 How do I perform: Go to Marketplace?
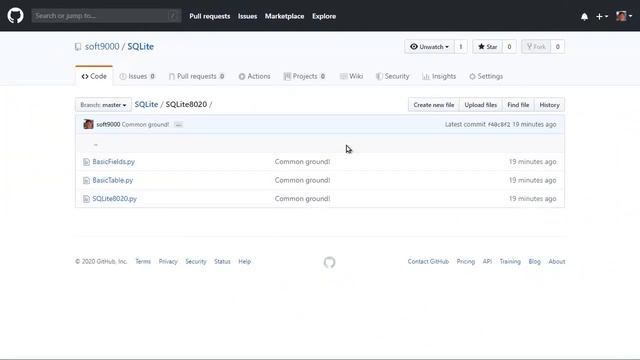[284, 16]
